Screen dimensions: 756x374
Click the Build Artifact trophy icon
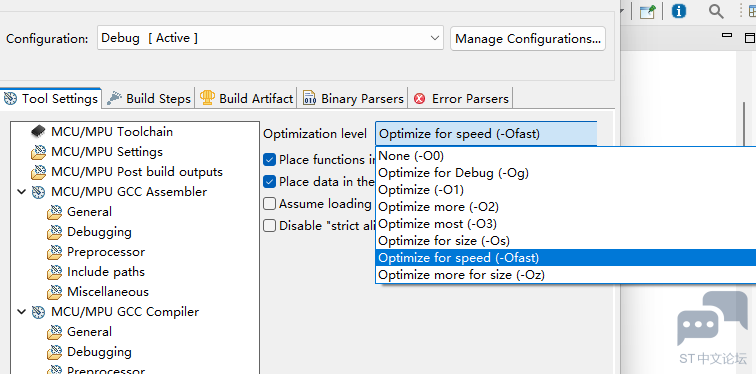click(x=207, y=98)
